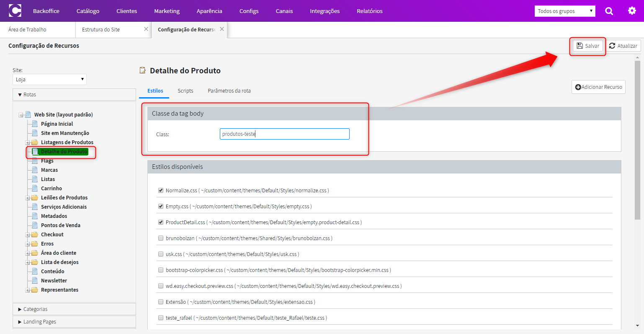The height and width of the screenshot is (334, 644).
Task: Switch to the Scripts tab
Action: tap(185, 91)
